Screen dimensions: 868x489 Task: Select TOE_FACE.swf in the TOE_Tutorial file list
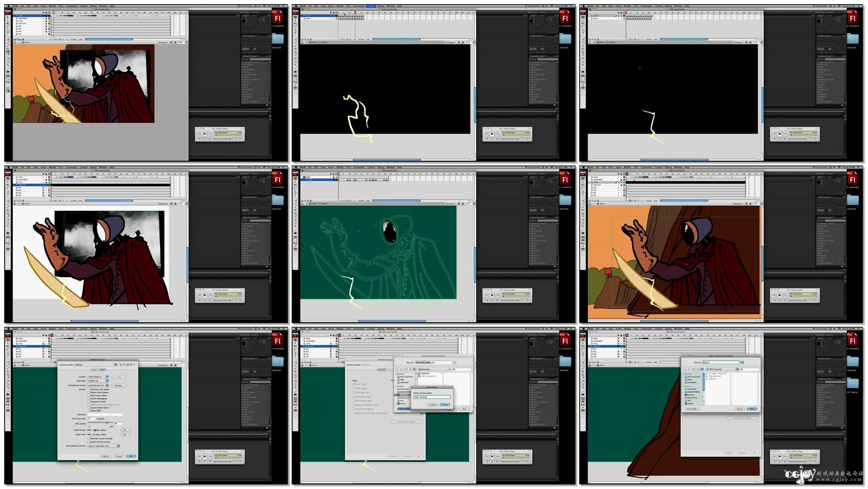click(x=714, y=376)
